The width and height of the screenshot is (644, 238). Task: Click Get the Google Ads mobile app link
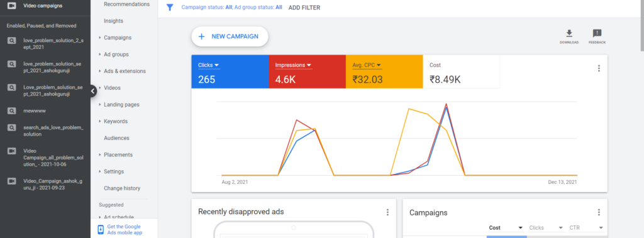tap(124, 229)
